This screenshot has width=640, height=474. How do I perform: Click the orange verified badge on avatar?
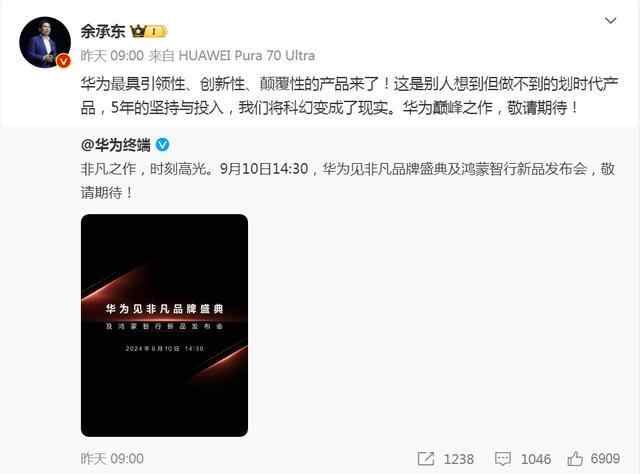(x=63, y=60)
